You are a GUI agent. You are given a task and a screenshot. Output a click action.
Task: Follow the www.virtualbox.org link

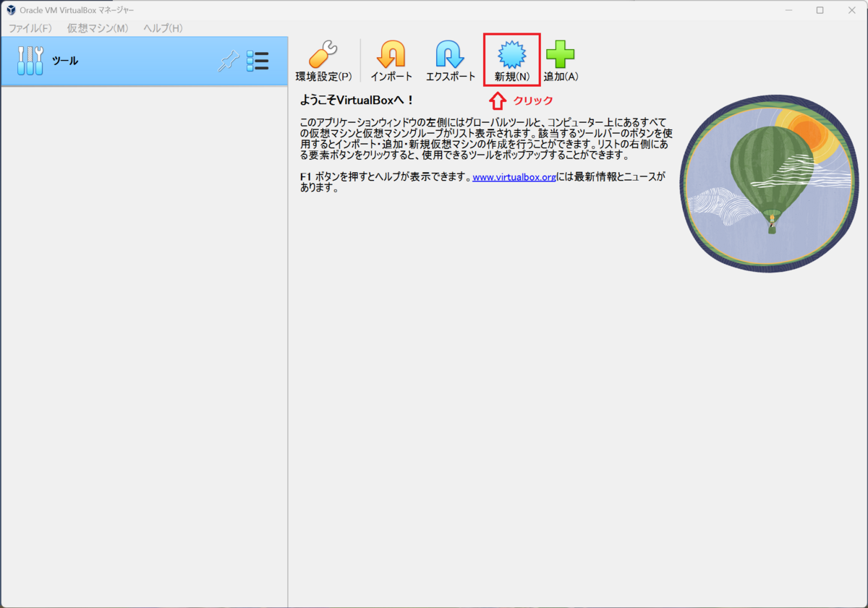pos(514,176)
